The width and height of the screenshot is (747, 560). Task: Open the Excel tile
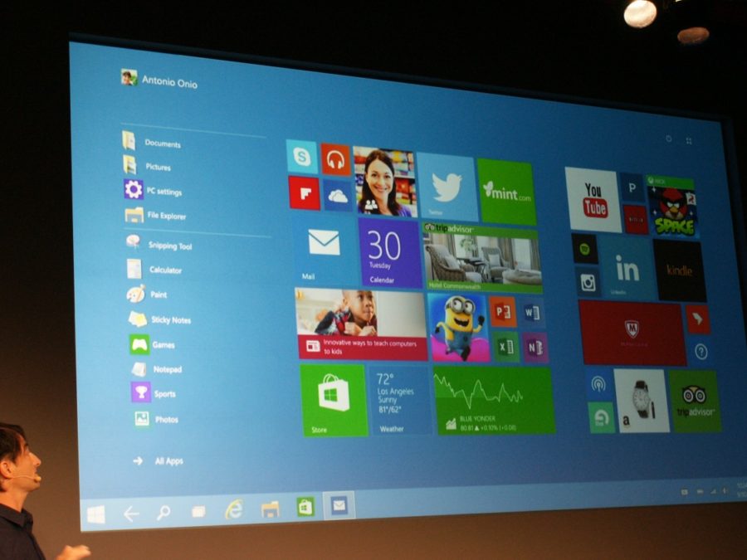pos(505,345)
